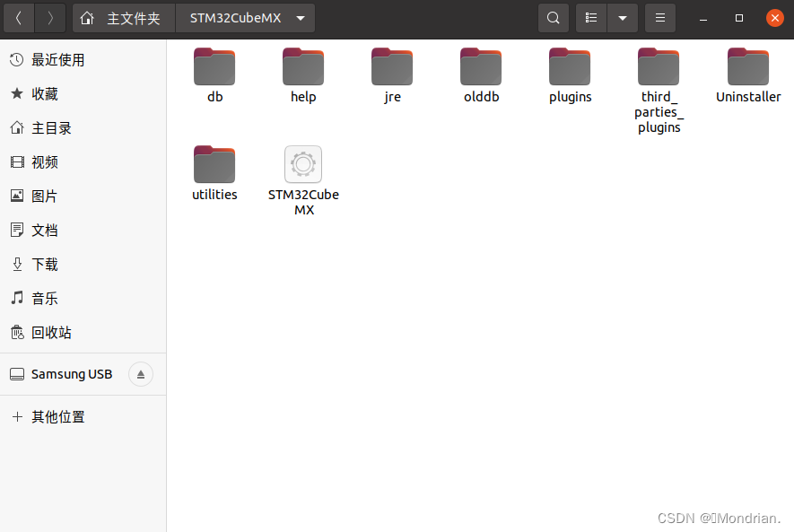The width and height of the screenshot is (794, 532).
Task: Open the STM32CubeMX path dropdown
Action: (x=245, y=18)
